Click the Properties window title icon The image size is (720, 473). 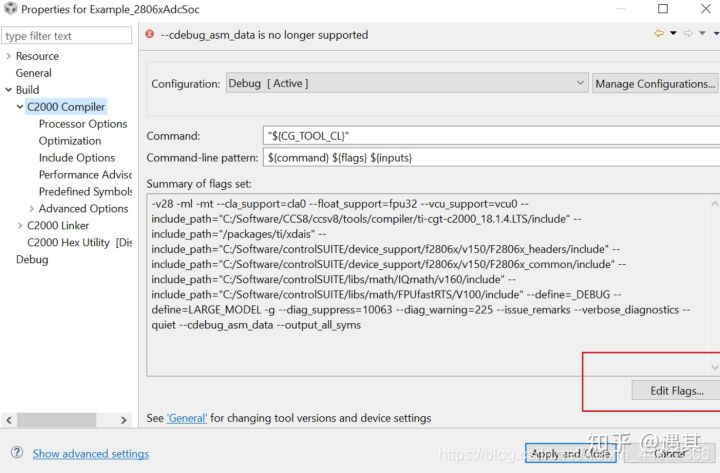11,8
